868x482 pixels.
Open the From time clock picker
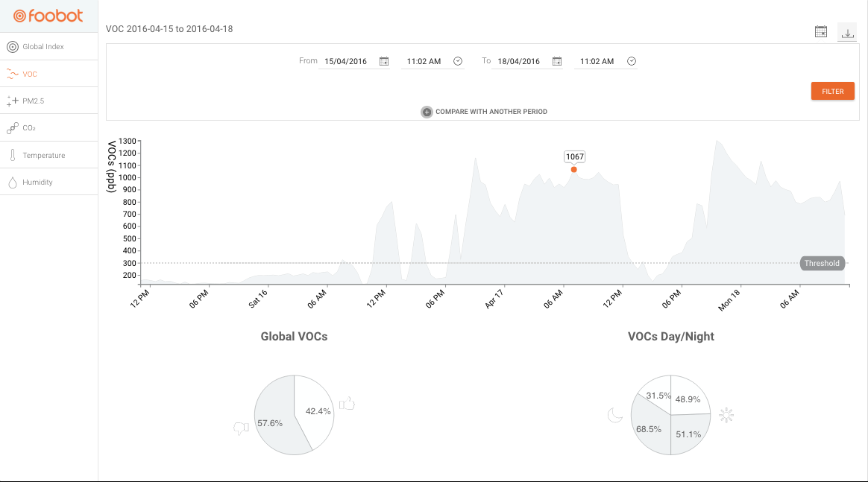458,61
